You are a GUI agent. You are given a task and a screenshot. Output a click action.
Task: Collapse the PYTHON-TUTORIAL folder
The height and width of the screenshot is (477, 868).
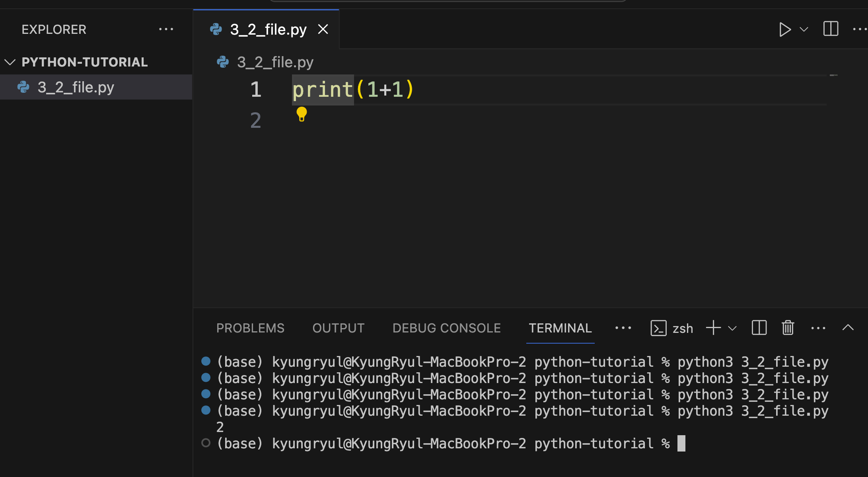tap(10, 62)
